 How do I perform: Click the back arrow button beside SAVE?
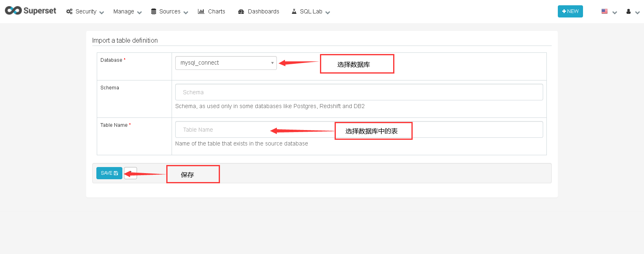click(131, 173)
